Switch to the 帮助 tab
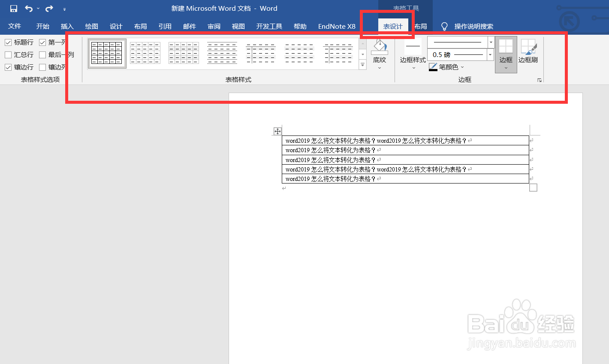 pos(300,26)
